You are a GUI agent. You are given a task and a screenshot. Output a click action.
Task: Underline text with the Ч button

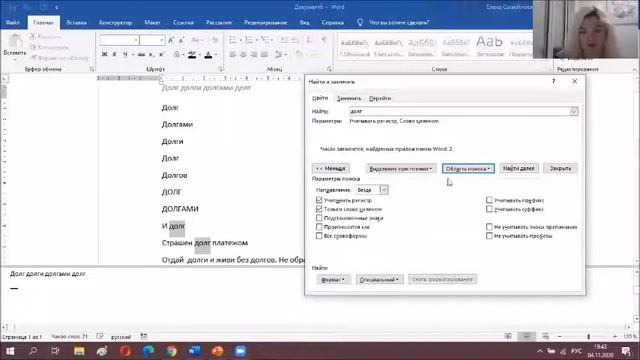click(125, 54)
